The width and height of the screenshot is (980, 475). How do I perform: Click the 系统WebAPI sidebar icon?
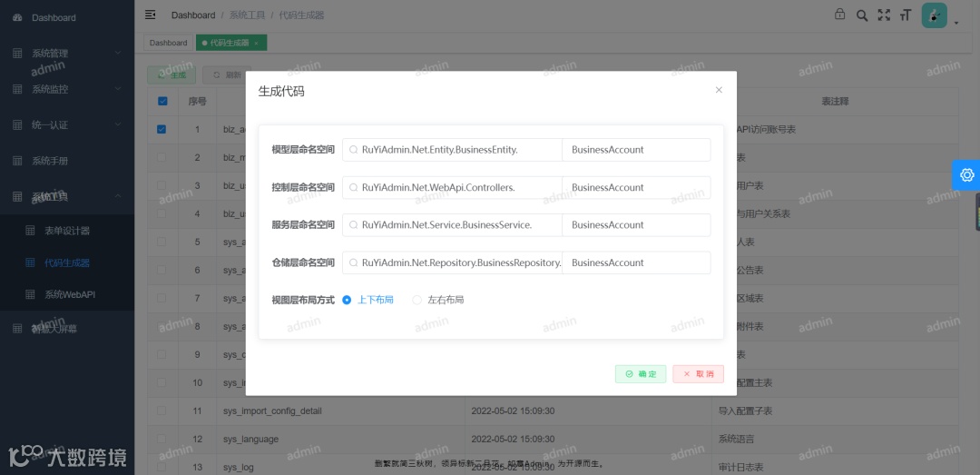(x=30, y=294)
